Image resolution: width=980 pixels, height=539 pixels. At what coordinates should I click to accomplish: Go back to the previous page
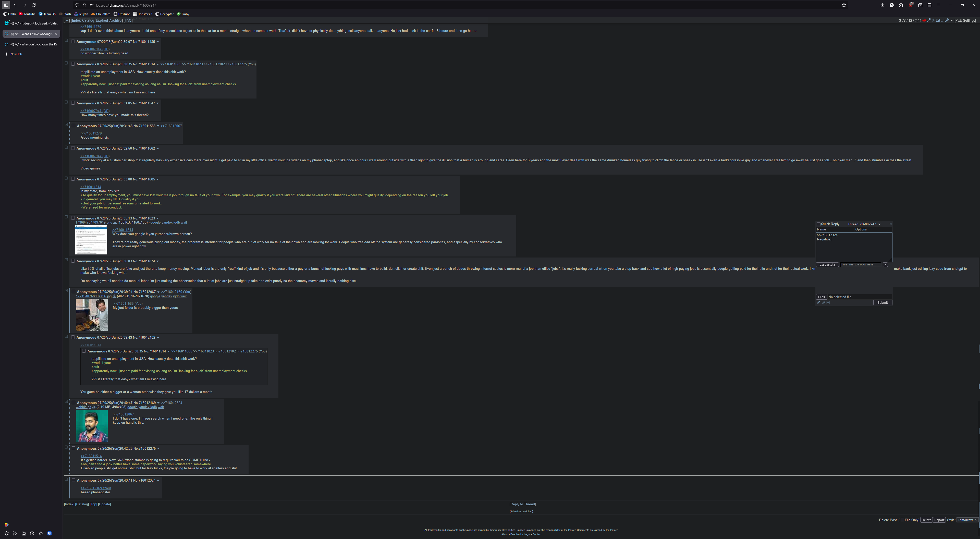(15, 5)
